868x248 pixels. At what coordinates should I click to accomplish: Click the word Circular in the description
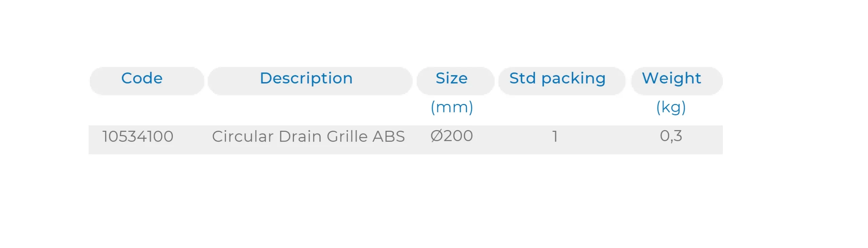click(x=242, y=137)
